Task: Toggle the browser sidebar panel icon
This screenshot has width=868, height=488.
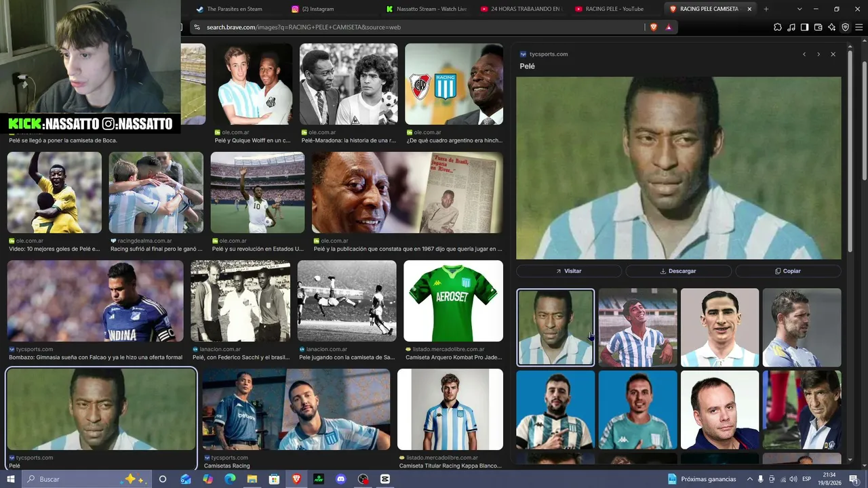Action: coord(804,27)
